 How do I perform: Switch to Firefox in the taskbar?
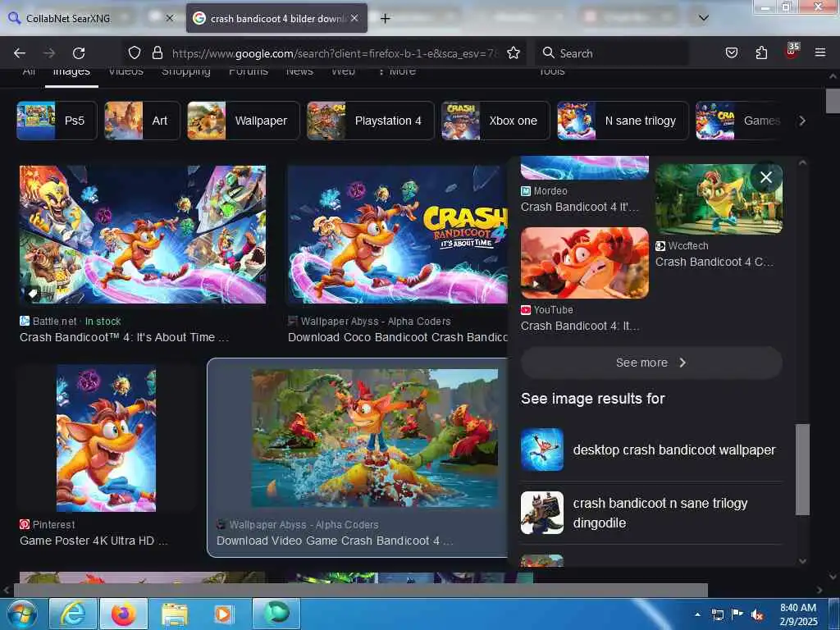[x=123, y=614]
